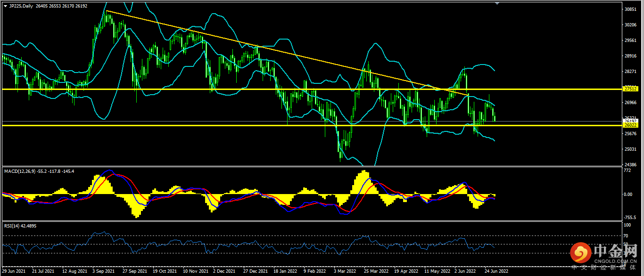644x276 pixels.
Task: Click the 19 Oct 2021 date label
Action: tap(165, 271)
